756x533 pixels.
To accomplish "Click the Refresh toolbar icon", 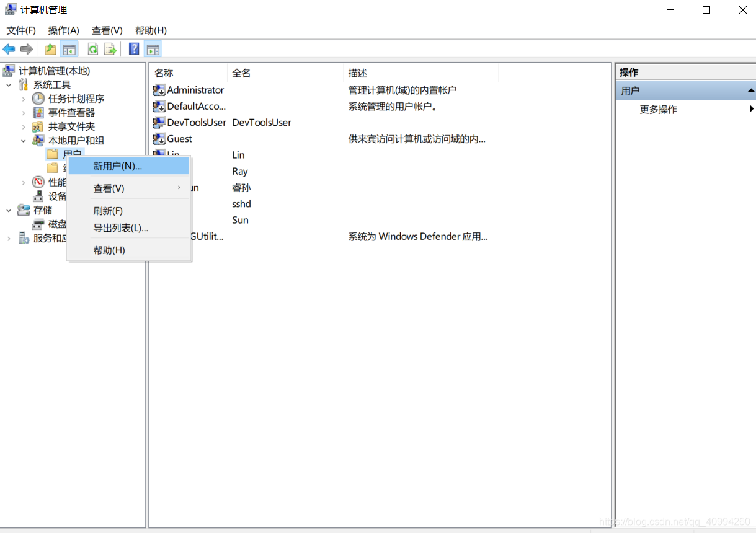I will tap(93, 49).
